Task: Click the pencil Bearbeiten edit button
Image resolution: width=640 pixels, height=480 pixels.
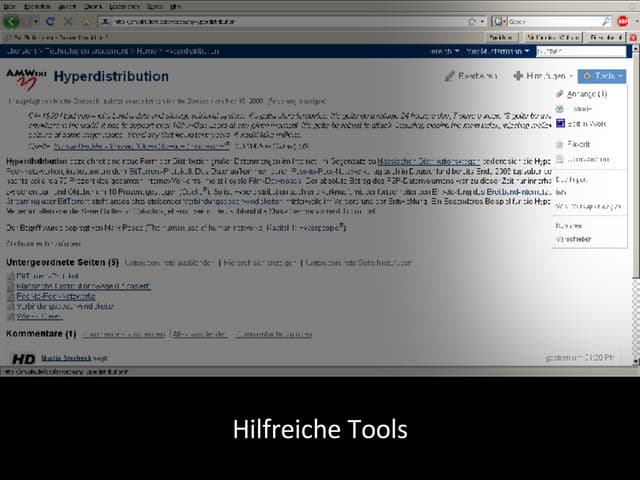Action: click(x=471, y=76)
